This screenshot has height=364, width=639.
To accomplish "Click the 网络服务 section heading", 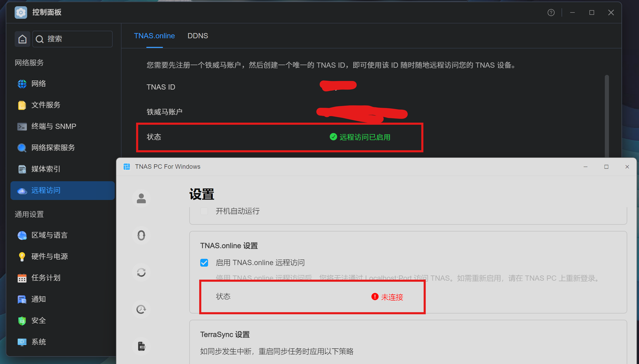I will [29, 63].
